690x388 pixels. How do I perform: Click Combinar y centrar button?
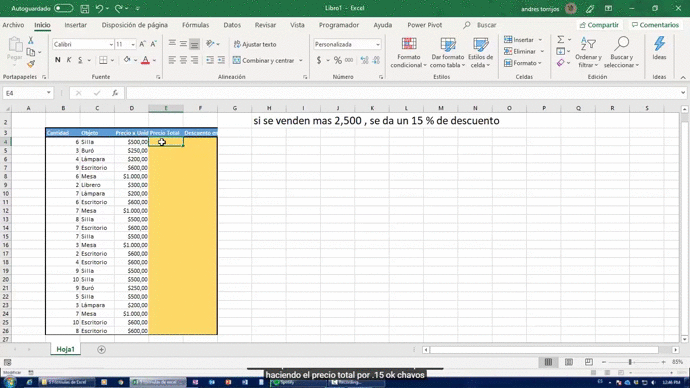(264, 60)
